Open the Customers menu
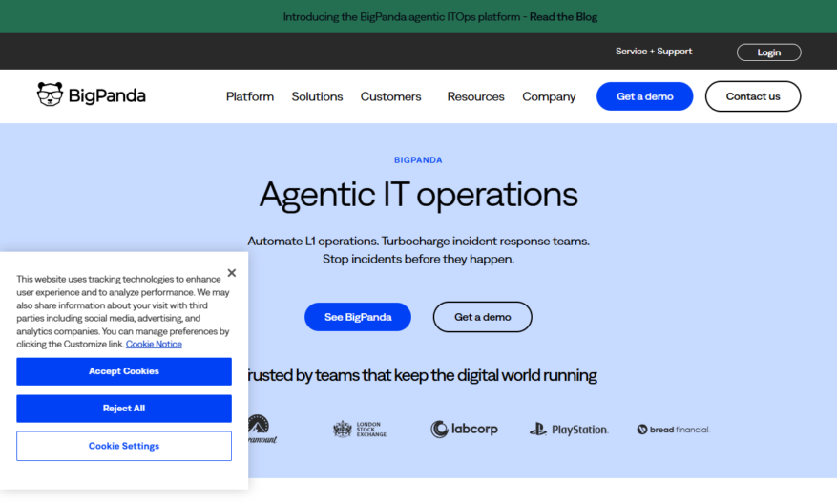Screen dimensions: 837x504 pyautogui.click(x=390, y=96)
